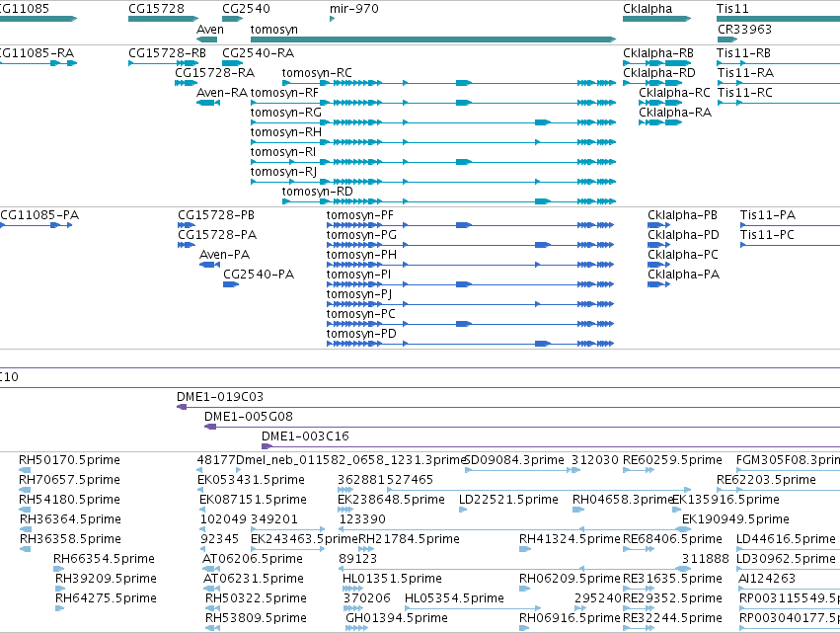Click the RH06209.5prime EST glyph

pyautogui.click(x=524, y=589)
